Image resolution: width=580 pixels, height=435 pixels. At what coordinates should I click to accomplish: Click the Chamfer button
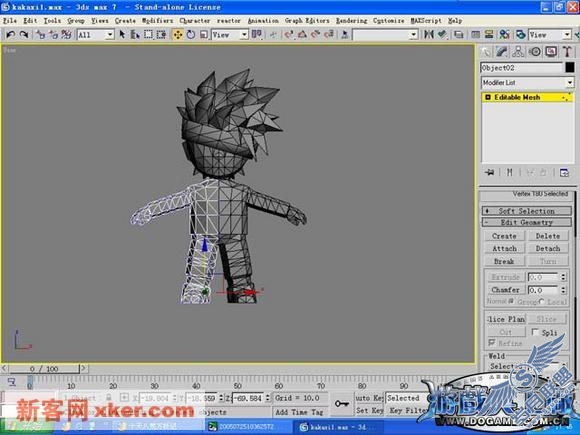tap(505, 290)
